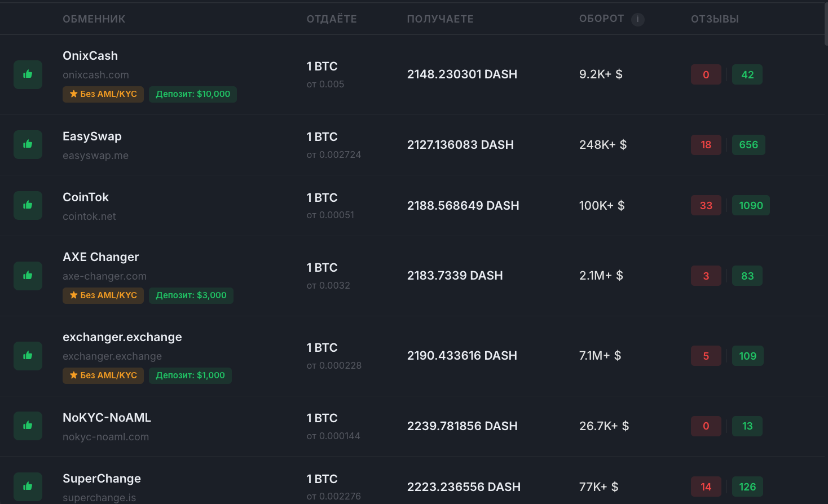View the 109 positive reviews for exchanger.exchange

coord(747,356)
